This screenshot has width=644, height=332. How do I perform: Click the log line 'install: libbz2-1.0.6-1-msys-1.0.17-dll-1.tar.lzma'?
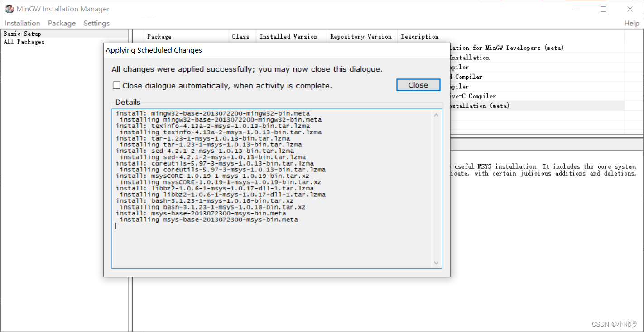(x=215, y=188)
